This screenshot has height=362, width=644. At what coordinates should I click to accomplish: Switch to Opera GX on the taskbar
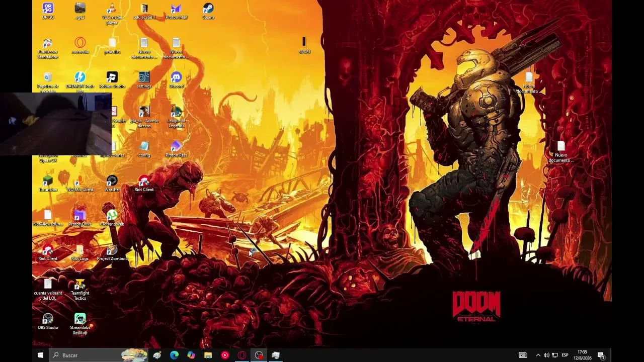tap(242, 355)
